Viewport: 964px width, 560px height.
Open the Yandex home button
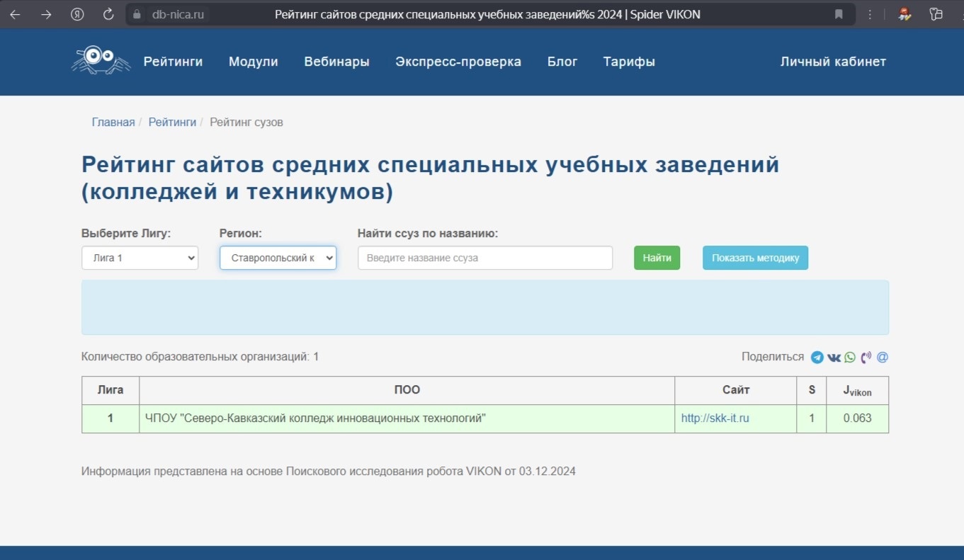pos(77,14)
